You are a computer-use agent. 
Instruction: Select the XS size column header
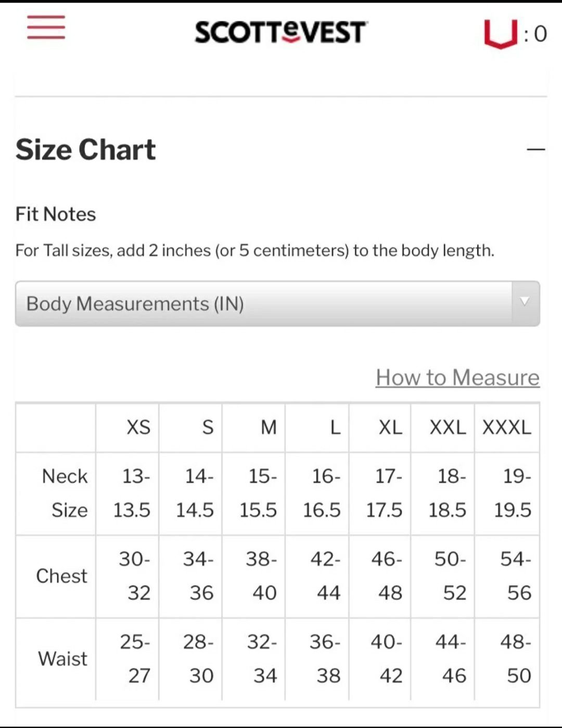138,427
